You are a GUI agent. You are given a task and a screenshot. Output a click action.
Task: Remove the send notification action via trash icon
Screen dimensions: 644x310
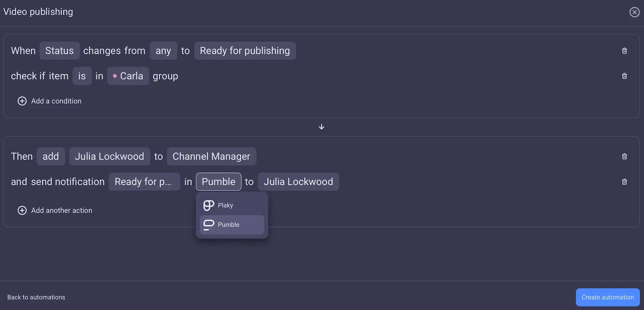coord(624,182)
